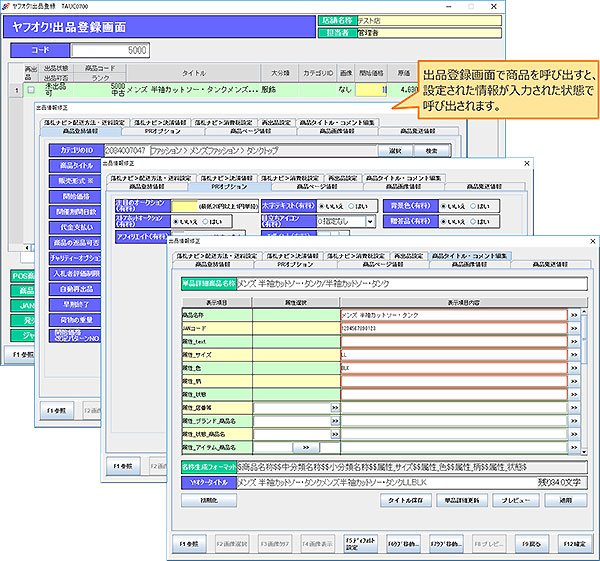The width and height of the screenshot is (600, 561).
Task: Click the 検索 button next to category path
Action: pyautogui.click(x=431, y=150)
